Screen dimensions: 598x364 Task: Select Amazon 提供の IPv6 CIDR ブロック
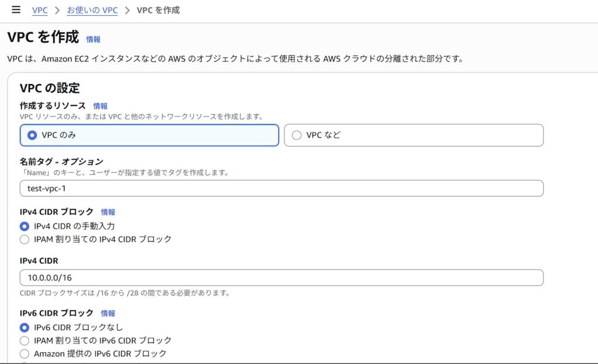coord(25,353)
